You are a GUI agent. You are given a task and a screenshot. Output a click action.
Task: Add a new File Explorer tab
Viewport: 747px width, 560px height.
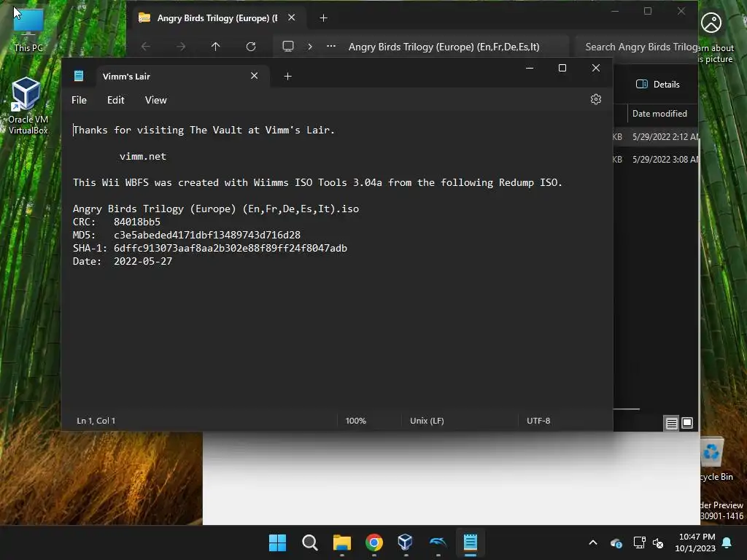tap(323, 18)
